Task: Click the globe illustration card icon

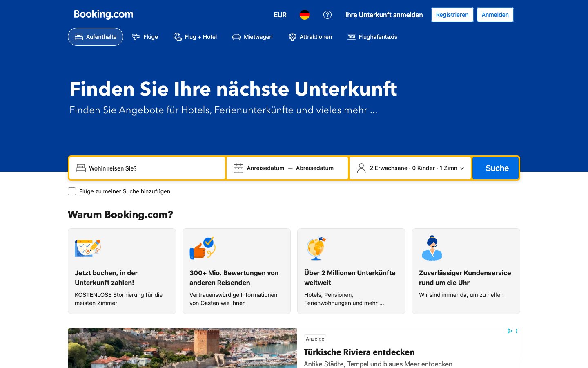Action: pyautogui.click(x=317, y=248)
